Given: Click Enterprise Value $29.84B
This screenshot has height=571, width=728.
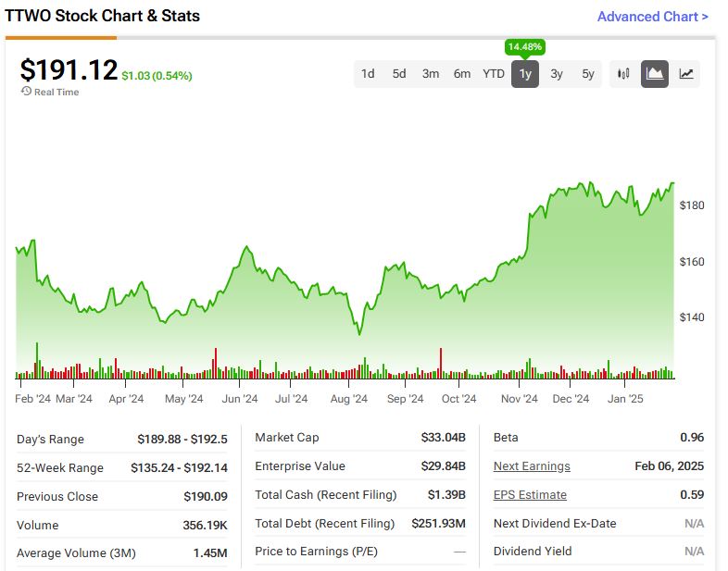Looking at the screenshot, I should [444, 466].
